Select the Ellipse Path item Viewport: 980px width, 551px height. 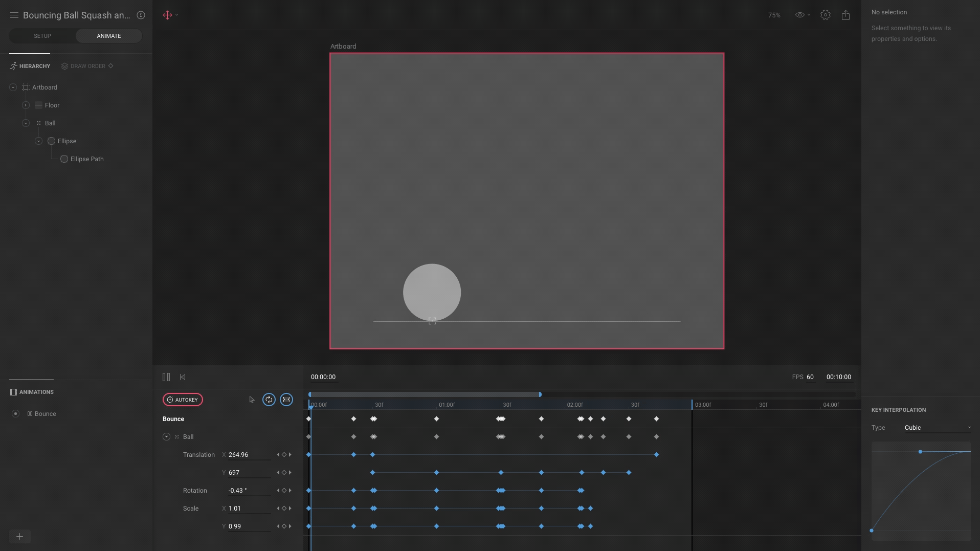(87, 159)
